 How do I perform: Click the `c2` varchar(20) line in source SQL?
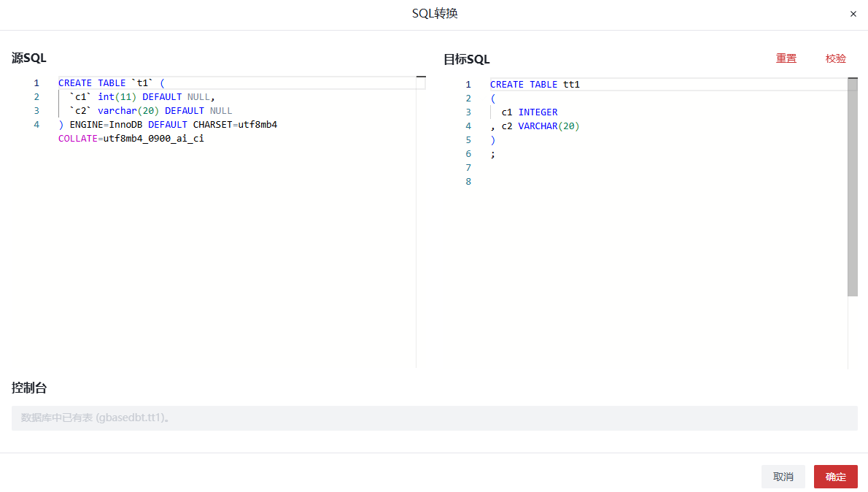click(x=150, y=111)
